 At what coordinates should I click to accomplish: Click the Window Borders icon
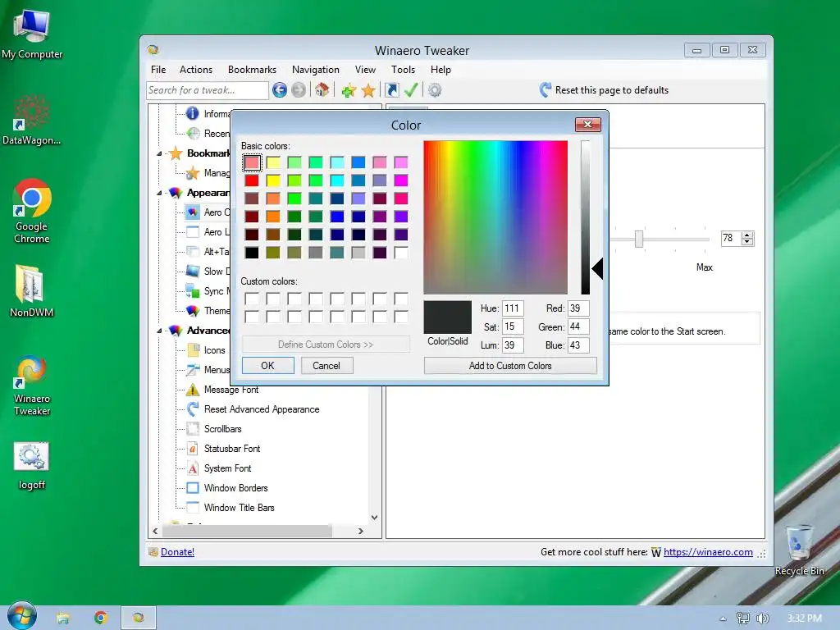point(192,488)
